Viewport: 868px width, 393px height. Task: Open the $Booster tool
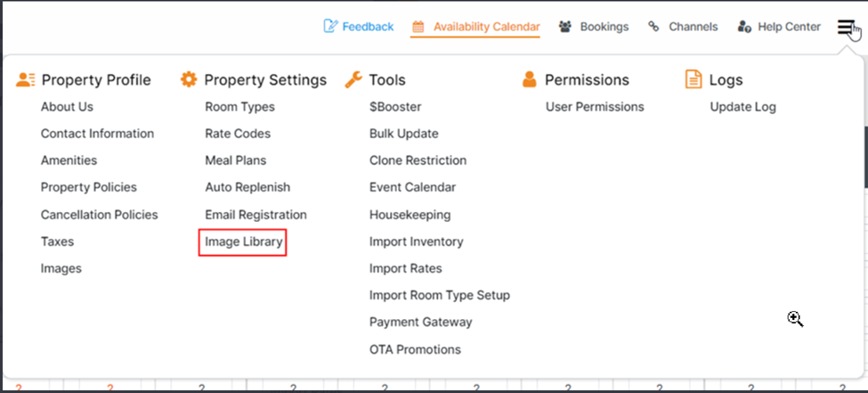point(395,107)
